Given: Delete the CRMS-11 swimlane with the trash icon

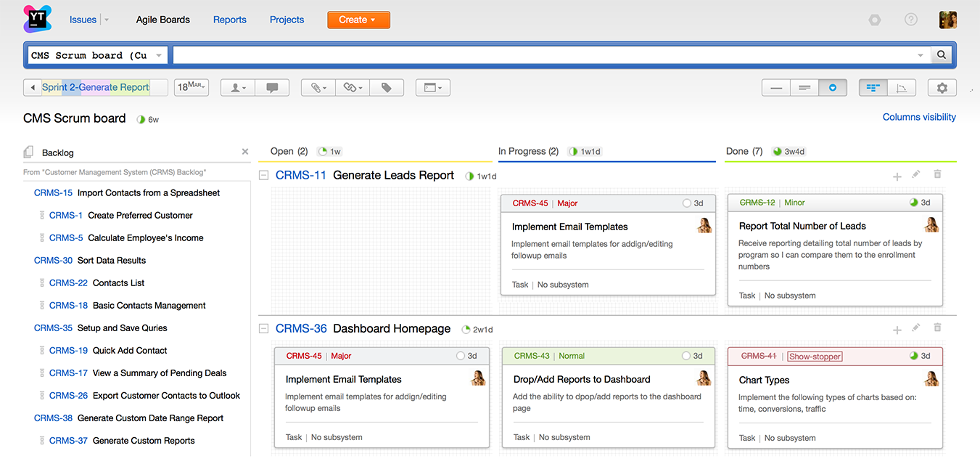Looking at the screenshot, I should (x=937, y=174).
